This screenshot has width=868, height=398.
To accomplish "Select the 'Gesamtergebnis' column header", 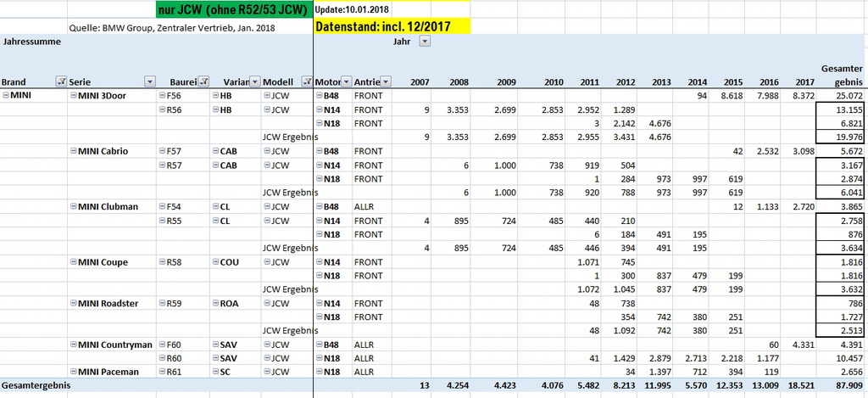I will 842,76.
